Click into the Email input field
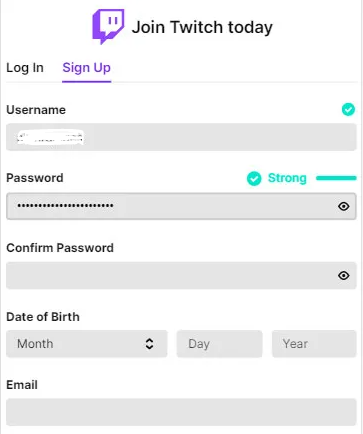363x434 pixels. click(x=181, y=412)
